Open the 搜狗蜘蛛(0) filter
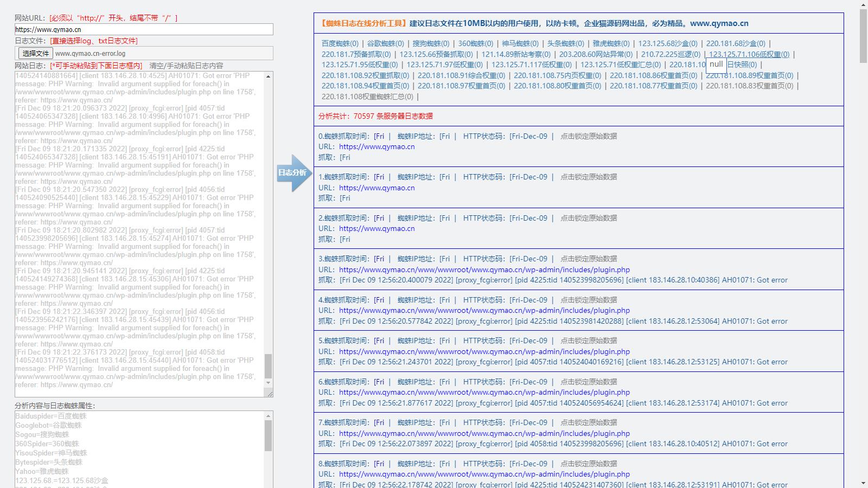868x488 pixels. point(431,43)
